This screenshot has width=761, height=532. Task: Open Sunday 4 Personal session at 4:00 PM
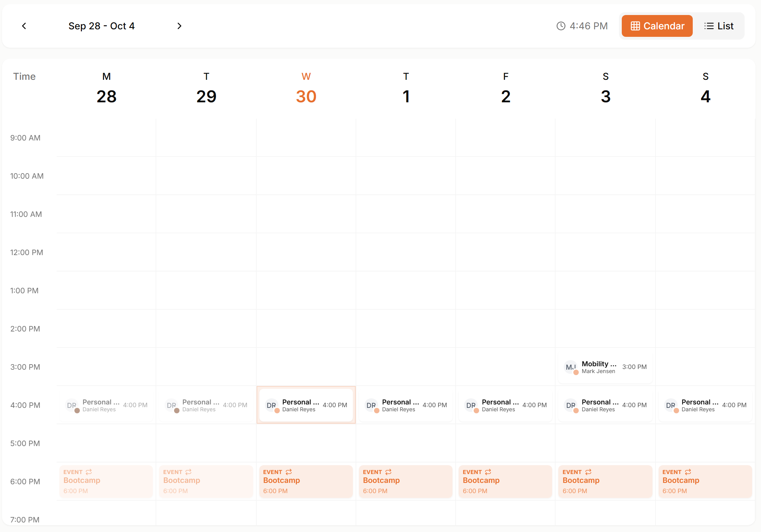click(x=706, y=405)
